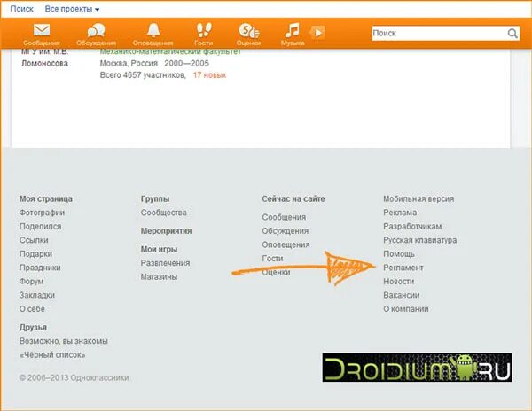Open Поделился footer link
This screenshot has width=532, height=411.
coord(41,227)
